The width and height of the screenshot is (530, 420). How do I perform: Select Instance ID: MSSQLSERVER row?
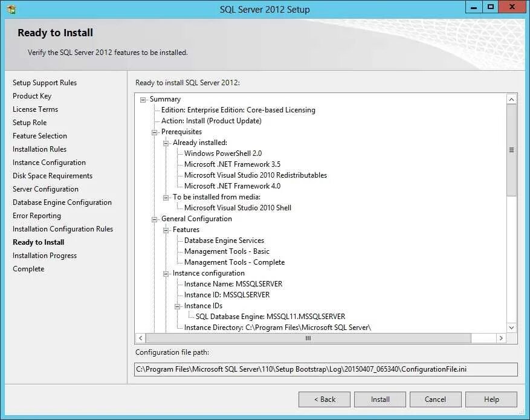pos(227,295)
